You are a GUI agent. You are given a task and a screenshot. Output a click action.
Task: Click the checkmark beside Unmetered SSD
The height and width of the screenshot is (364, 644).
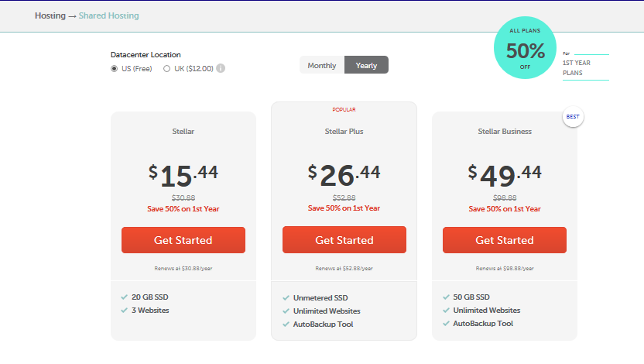point(286,298)
